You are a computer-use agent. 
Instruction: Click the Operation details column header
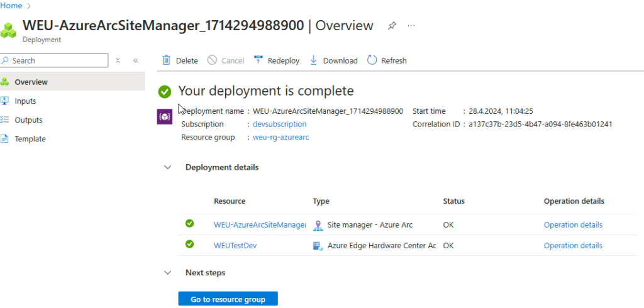click(574, 201)
